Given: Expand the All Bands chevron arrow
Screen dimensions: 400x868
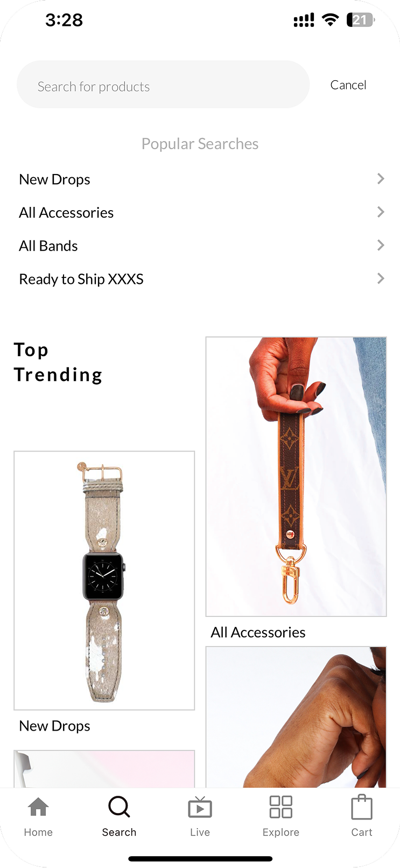Looking at the screenshot, I should [381, 246].
